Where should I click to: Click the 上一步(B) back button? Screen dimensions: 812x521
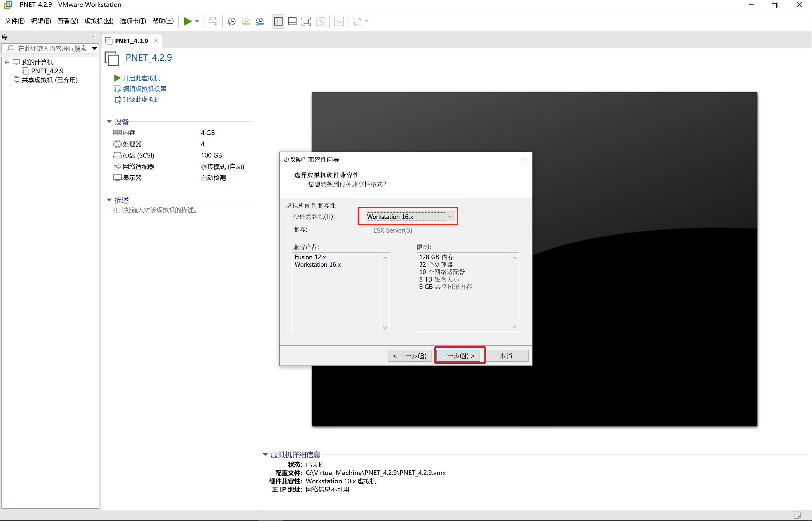pos(410,355)
